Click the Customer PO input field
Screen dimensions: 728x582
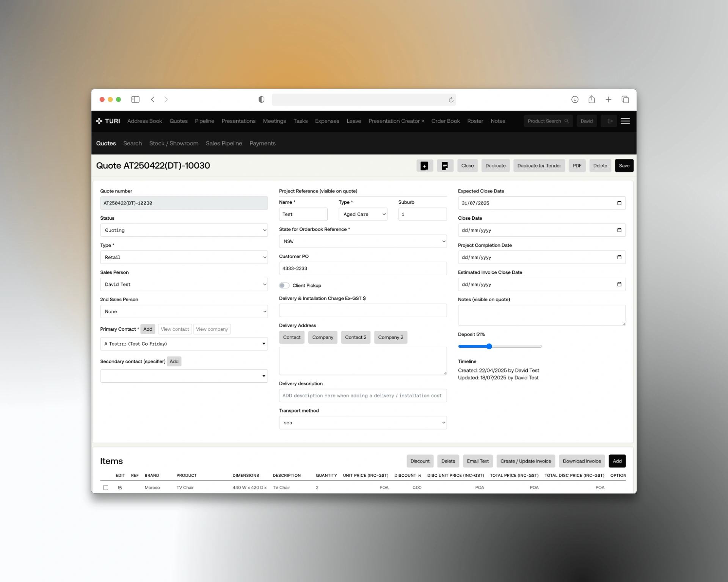click(x=362, y=268)
